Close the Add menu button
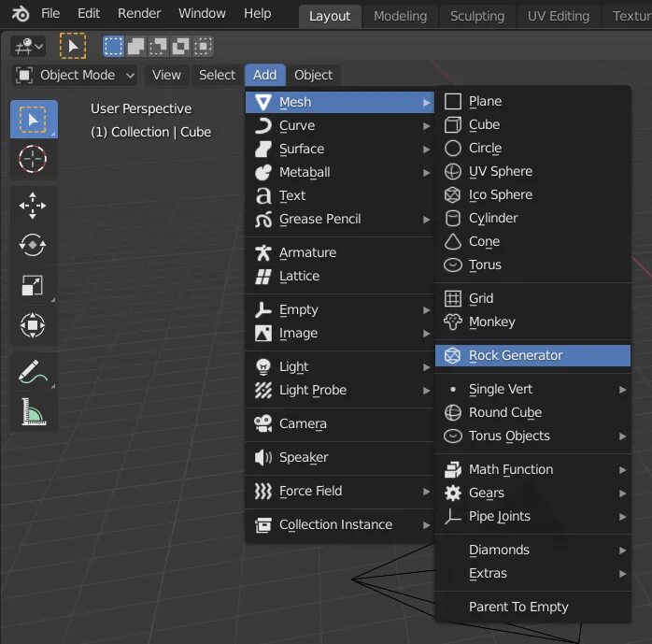The height and width of the screenshot is (644, 652). (265, 76)
